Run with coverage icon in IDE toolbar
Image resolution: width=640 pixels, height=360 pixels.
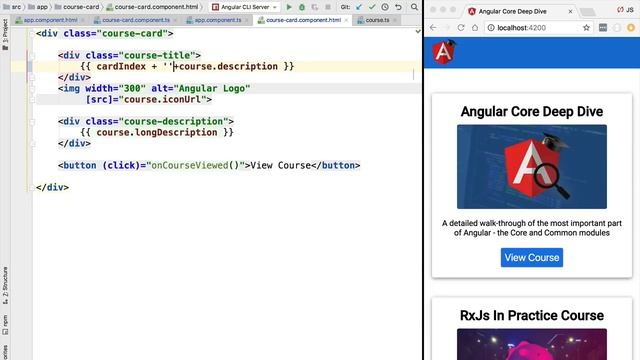(315, 7)
